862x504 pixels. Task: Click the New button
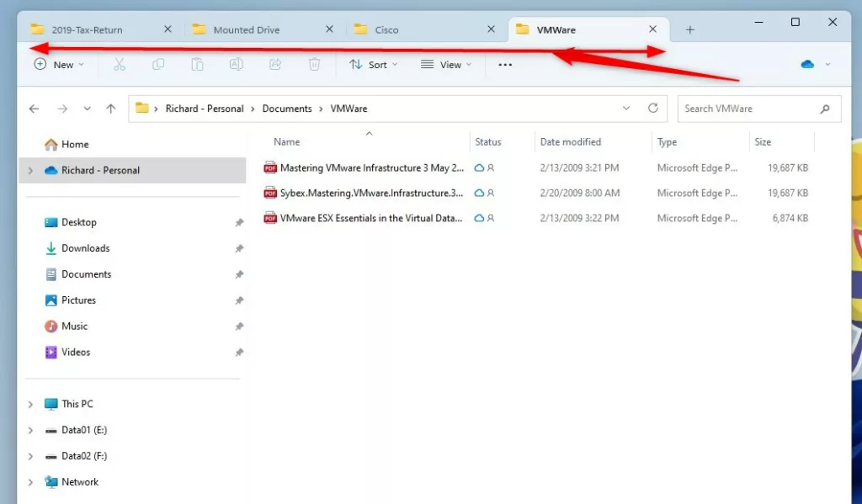pyautogui.click(x=59, y=65)
